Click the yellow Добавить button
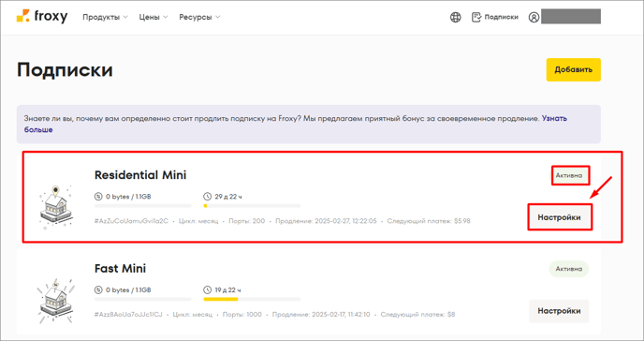 [x=574, y=70]
